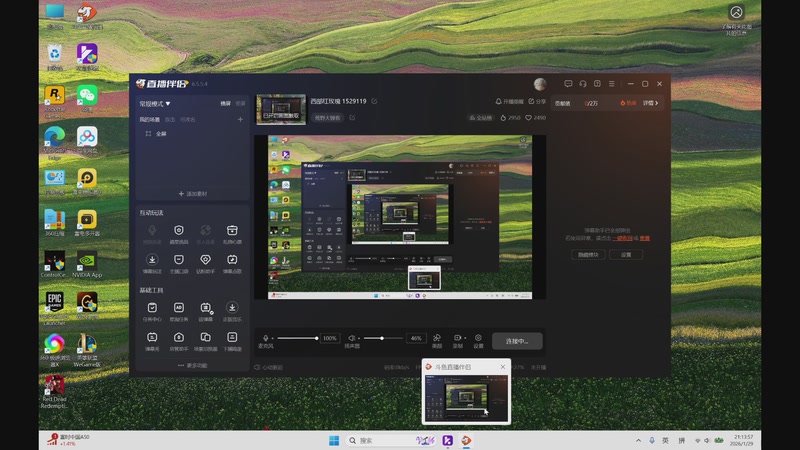Screen dimensions: 800x450
Task: Open the microphone device dropdown arrow
Action: pyautogui.click(x=272, y=338)
